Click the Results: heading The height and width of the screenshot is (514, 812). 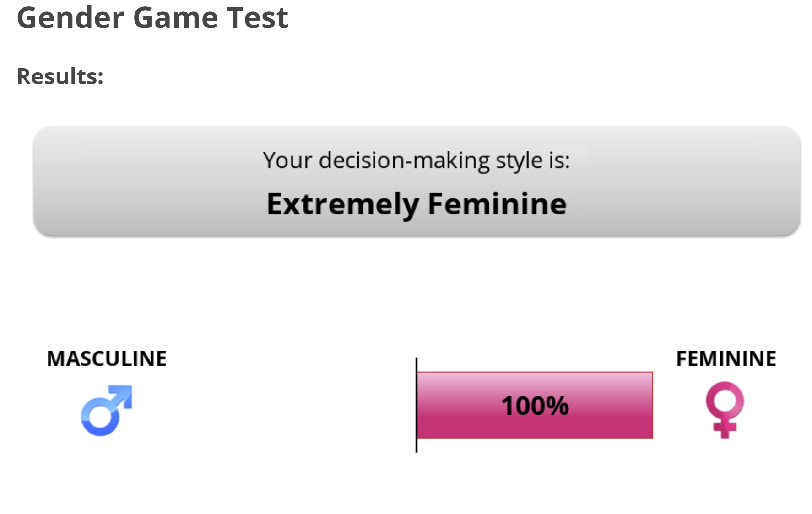point(60,76)
